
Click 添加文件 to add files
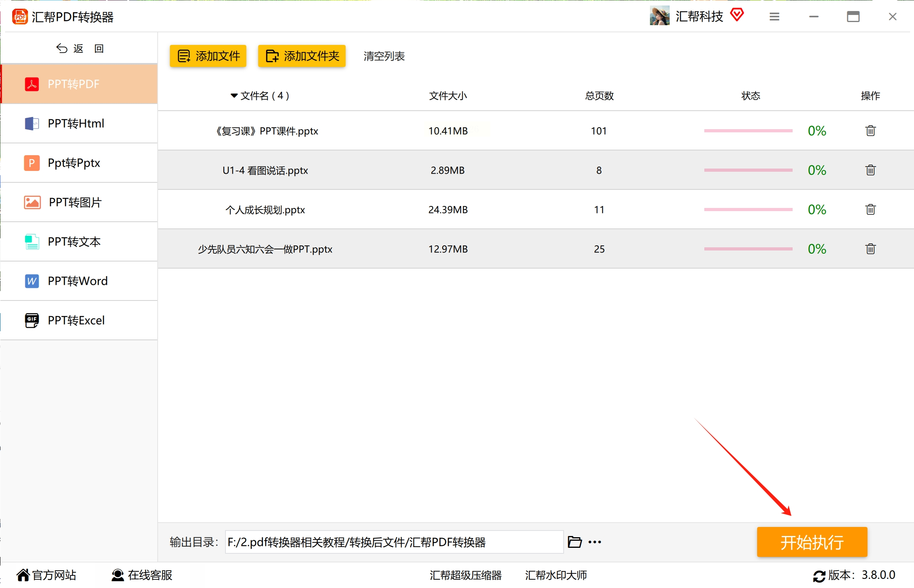click(x=208, y=56)
